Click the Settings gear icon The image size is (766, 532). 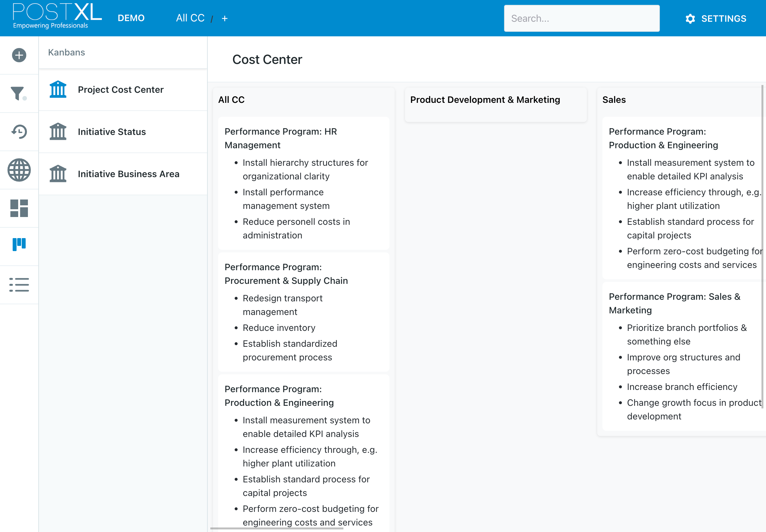coord(690,19)
